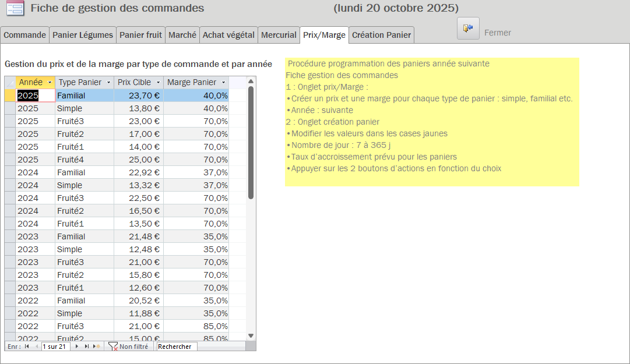Select the row selector for 2025 Simple
This screenshot has width=630, height=364.
10,108
